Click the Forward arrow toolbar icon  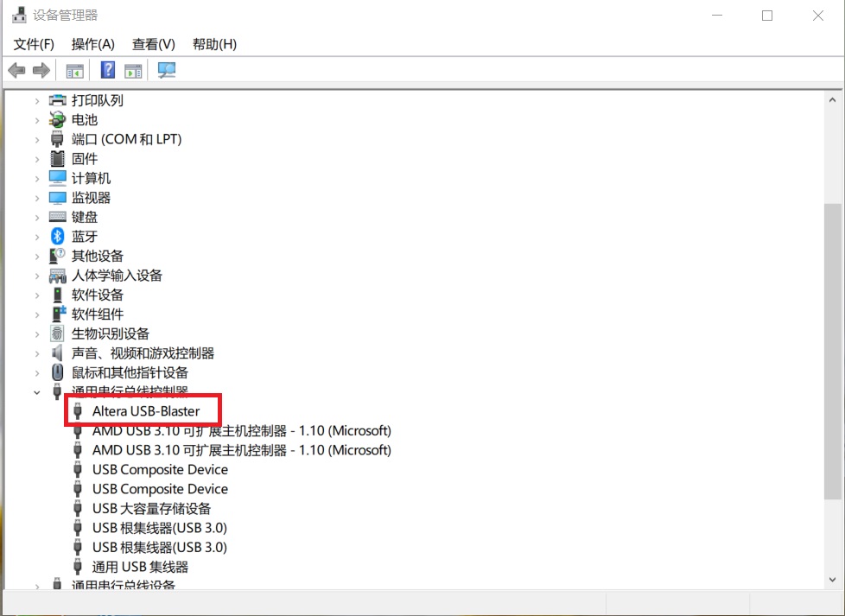coord(41,70)
